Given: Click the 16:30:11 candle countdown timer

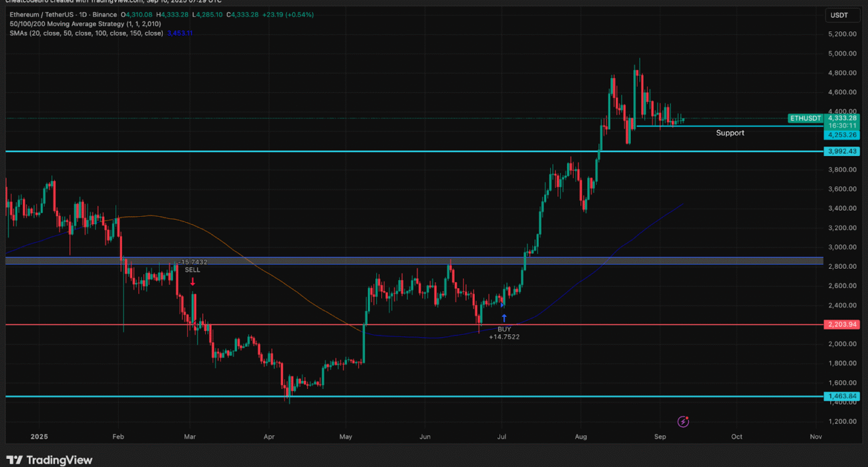Looking at the screenshot, I should [843, 125].
